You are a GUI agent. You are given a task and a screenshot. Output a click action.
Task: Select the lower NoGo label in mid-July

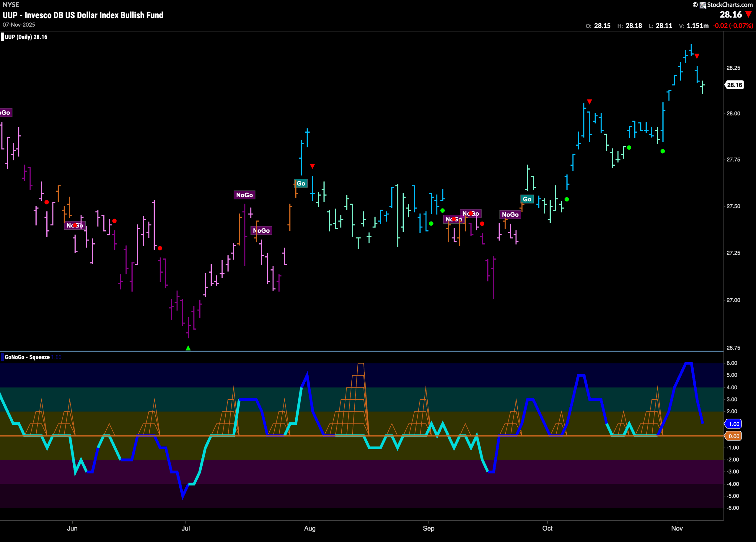point(261,231)
